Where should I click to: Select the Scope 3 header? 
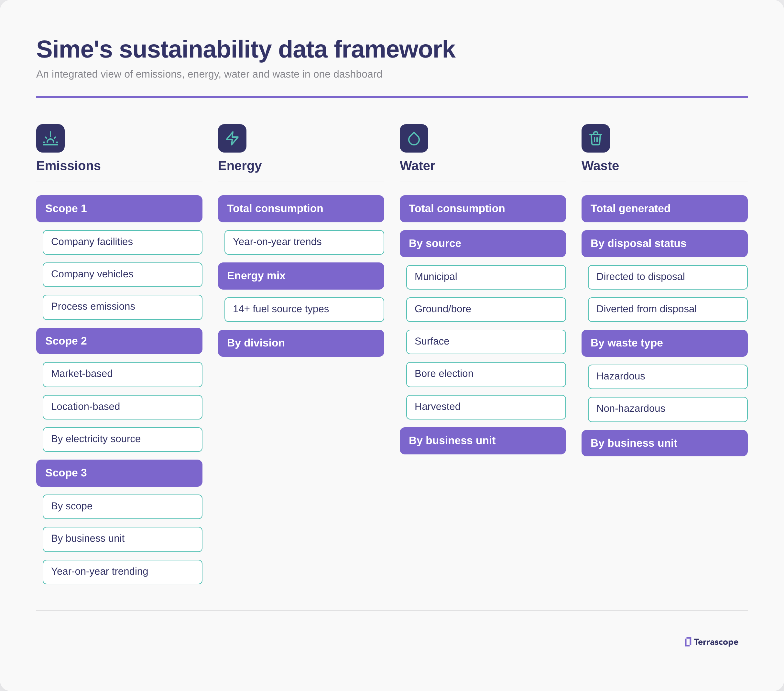click(119, 473)
